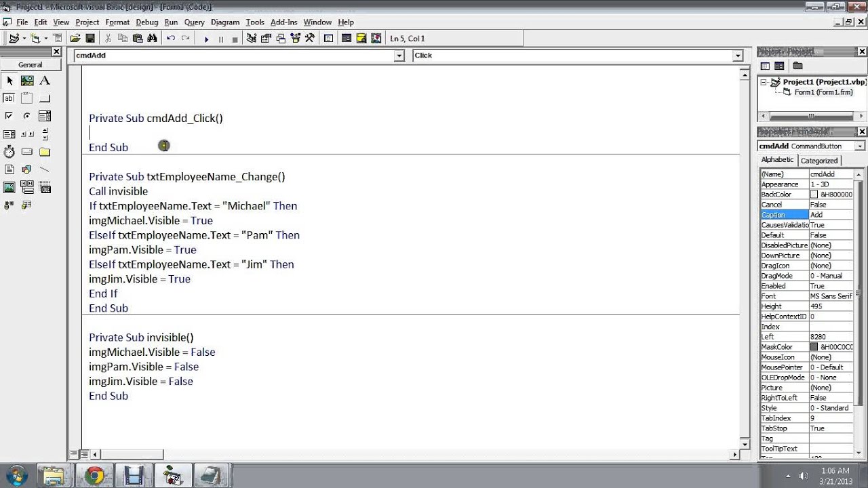Open the Toolbox via hammer-wrench icon
The image size is (868, 488).
pyautogui.click(x=310, y=39)
